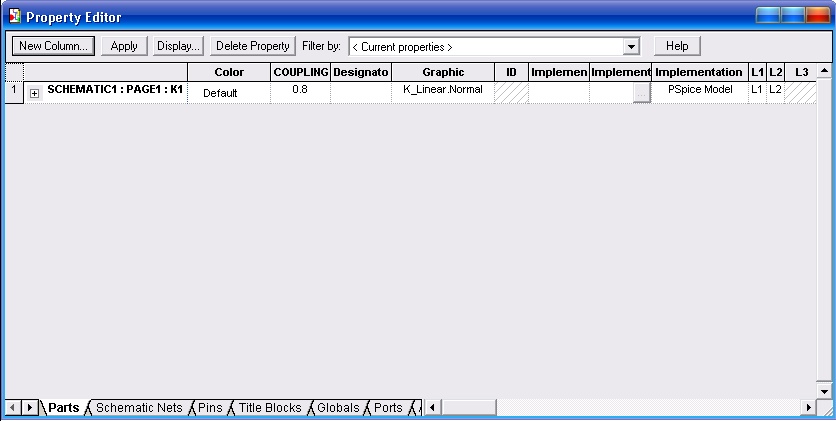Image resolution: width=836 pixels, height=421 pixels.
Task: Click the Graphic column header
Action: pyautogui.click(x=443, y=72)
